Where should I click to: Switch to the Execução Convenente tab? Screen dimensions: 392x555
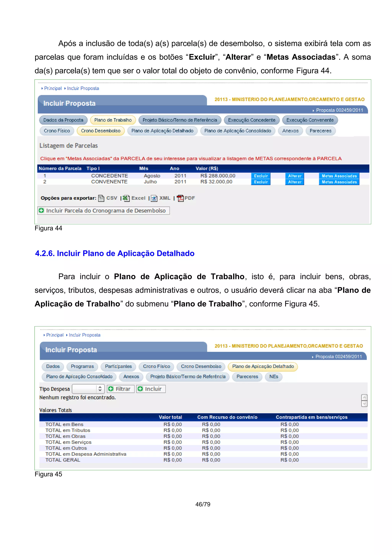pos(310,120)
